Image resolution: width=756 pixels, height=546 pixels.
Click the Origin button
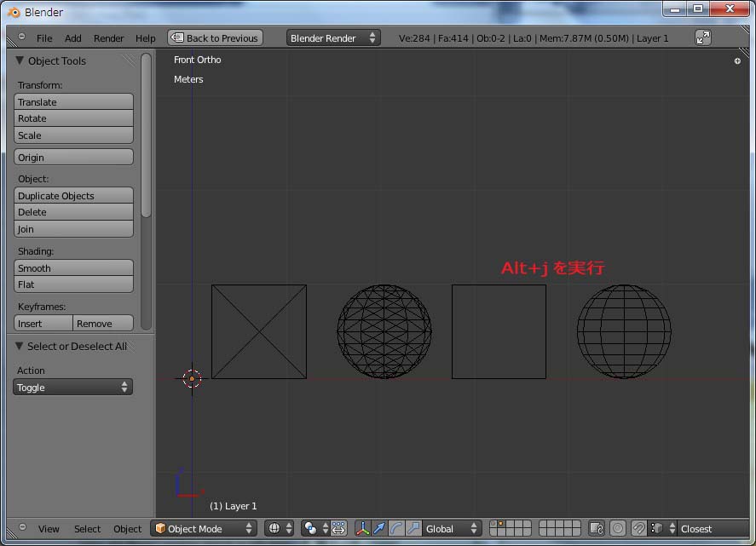click(74, 157)
